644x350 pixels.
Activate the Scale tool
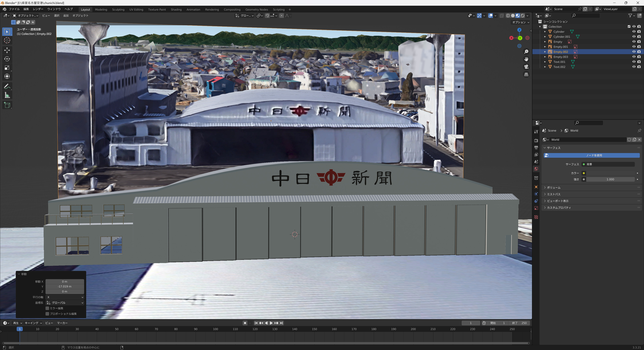coord(7,68)
